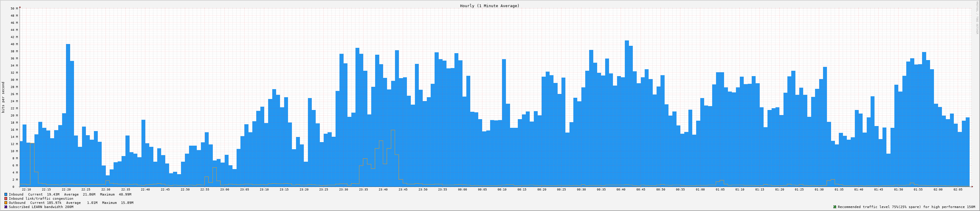Click the 02:05 time axis label

[x=957, y=189]
